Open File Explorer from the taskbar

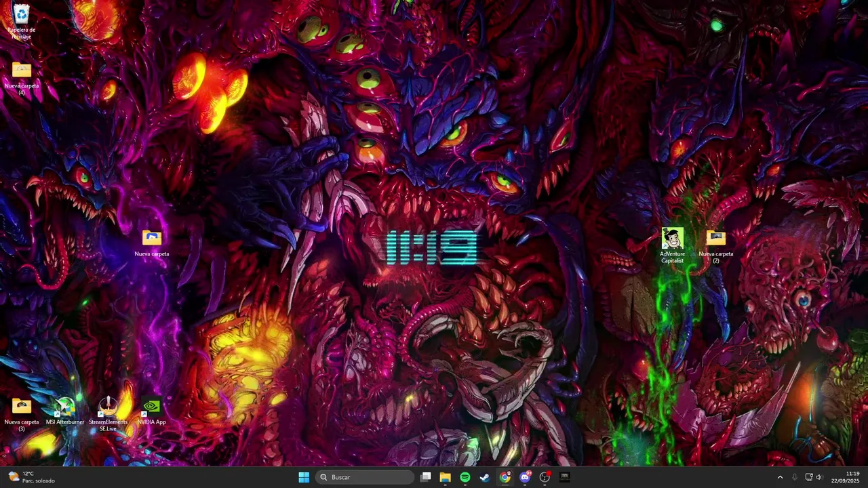(x=445, y=477)
